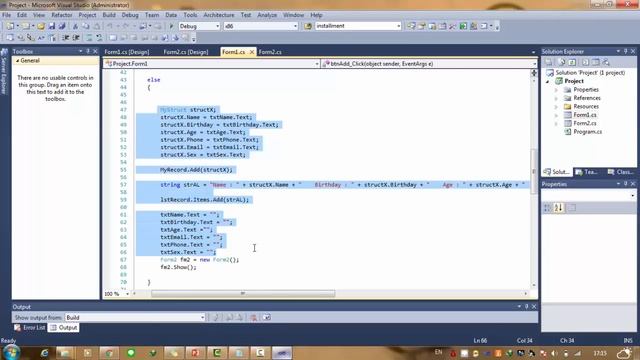640x360 pixels.
Task: Click Internet Explorer icon in taskbar
Action: [x=44, y=353]
